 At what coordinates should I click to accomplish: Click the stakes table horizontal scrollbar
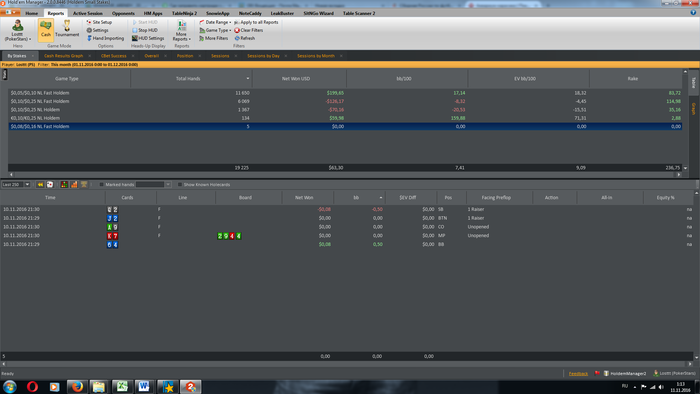tap(345, 174)
